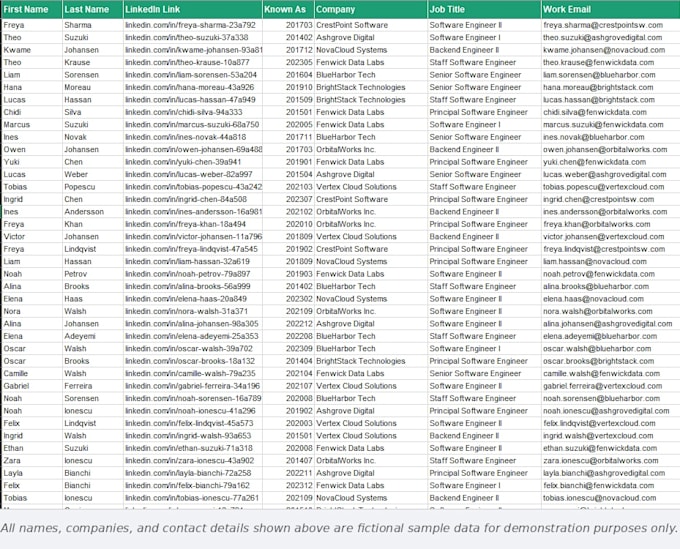The width and height of the screenshot is (680, 549).
Task: Select last name Adeyemi cell
Action: [x=93, y=336]
